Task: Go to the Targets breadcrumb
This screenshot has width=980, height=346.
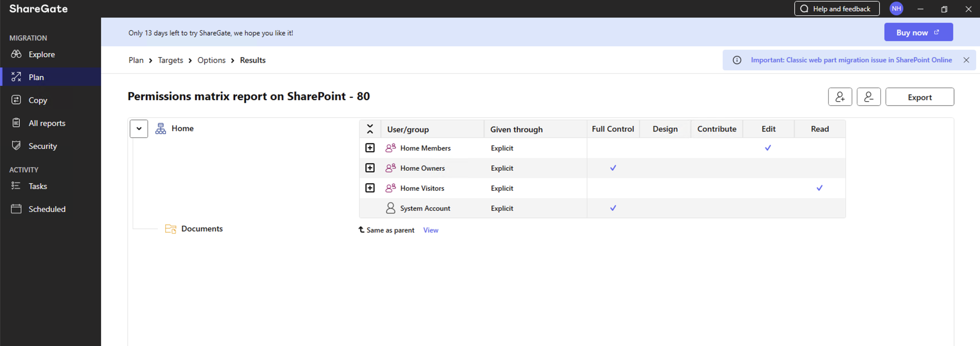Action: pyautogui.click(x=170, y=60)
